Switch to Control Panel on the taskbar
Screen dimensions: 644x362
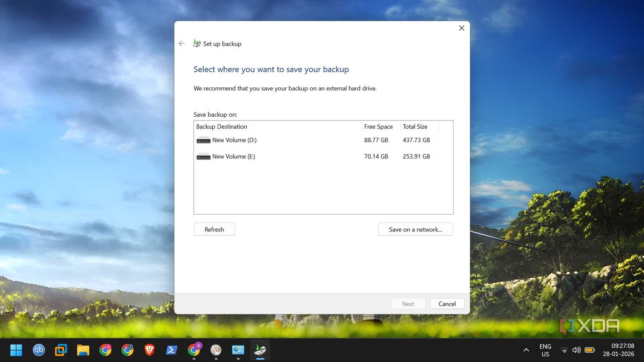(238, 350)
